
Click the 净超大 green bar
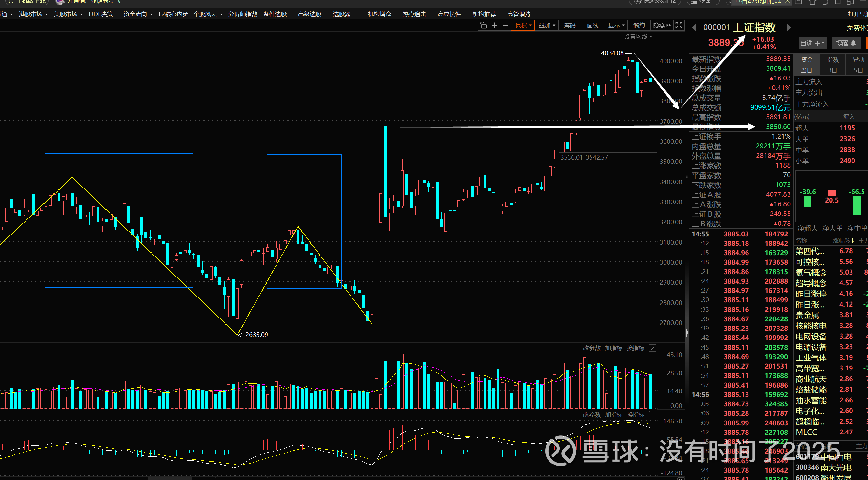[807, 202]
